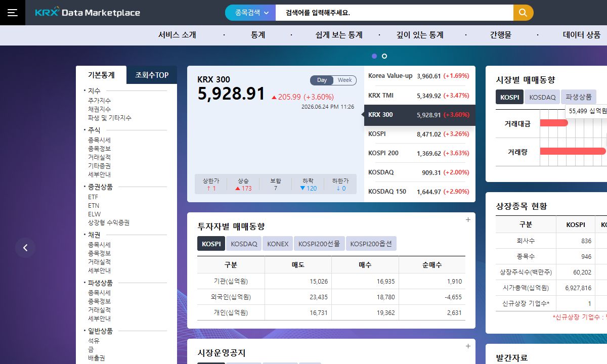Select KOSDAQ tab in 투자자별 매매동향

[244, 244]
